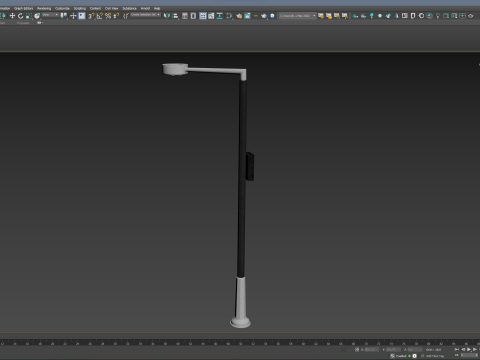Screen dimensions: 480x360
Task: Play the animation
Action: (x=469, y=349)
